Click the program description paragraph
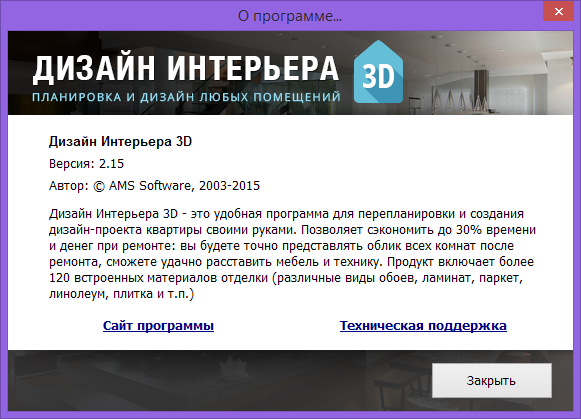 292,254
